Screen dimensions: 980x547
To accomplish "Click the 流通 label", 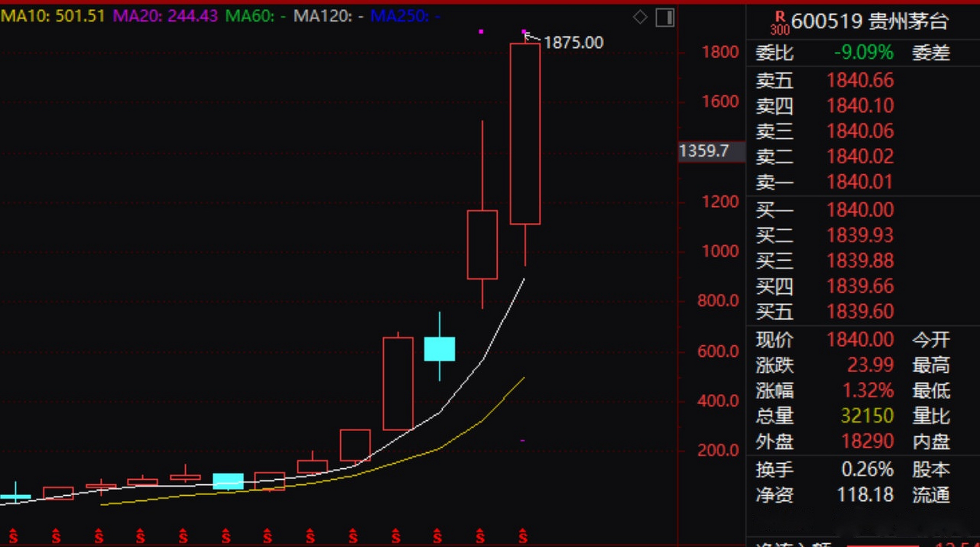I will (931, 495).
